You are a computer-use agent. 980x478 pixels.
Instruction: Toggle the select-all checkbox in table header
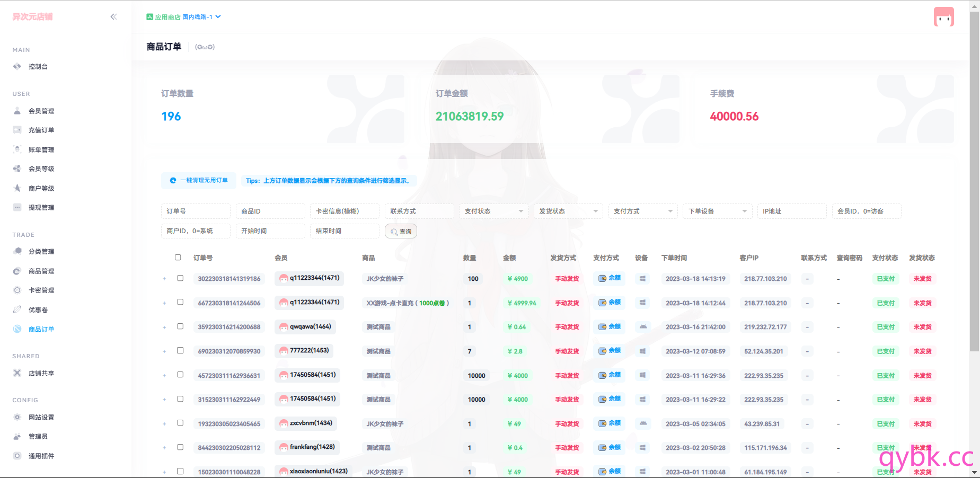178,258
